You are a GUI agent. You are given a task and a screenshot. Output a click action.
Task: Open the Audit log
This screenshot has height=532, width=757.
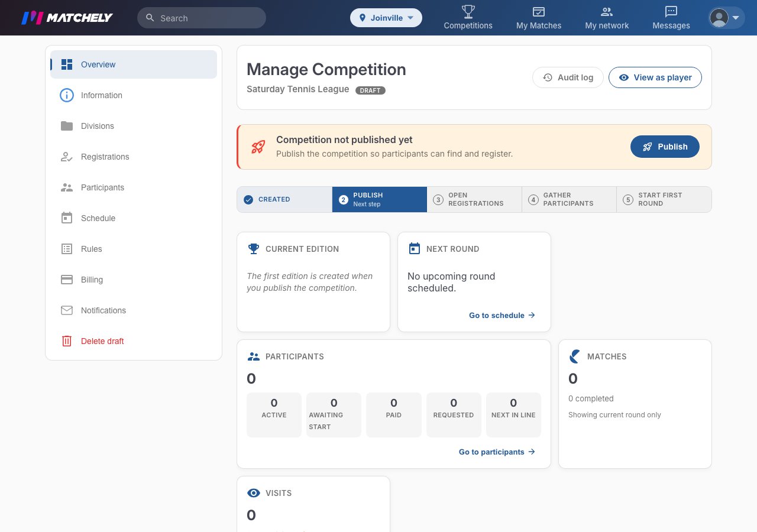pos(568,77)
